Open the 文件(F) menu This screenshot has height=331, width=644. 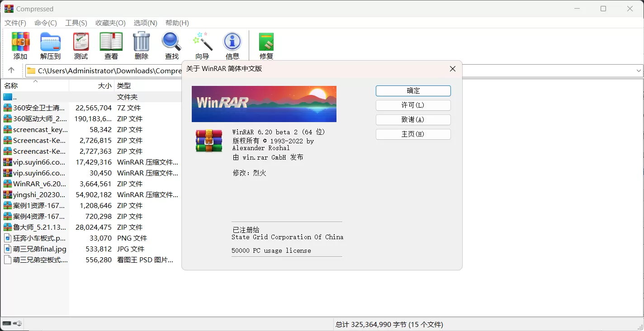point(15,23)
